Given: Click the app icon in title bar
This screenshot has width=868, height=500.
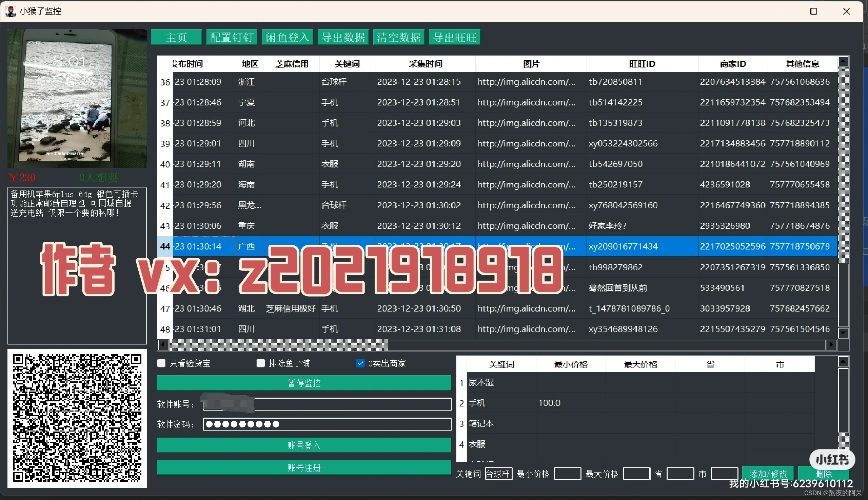Looking at the screenshot, I should (10, 11).
